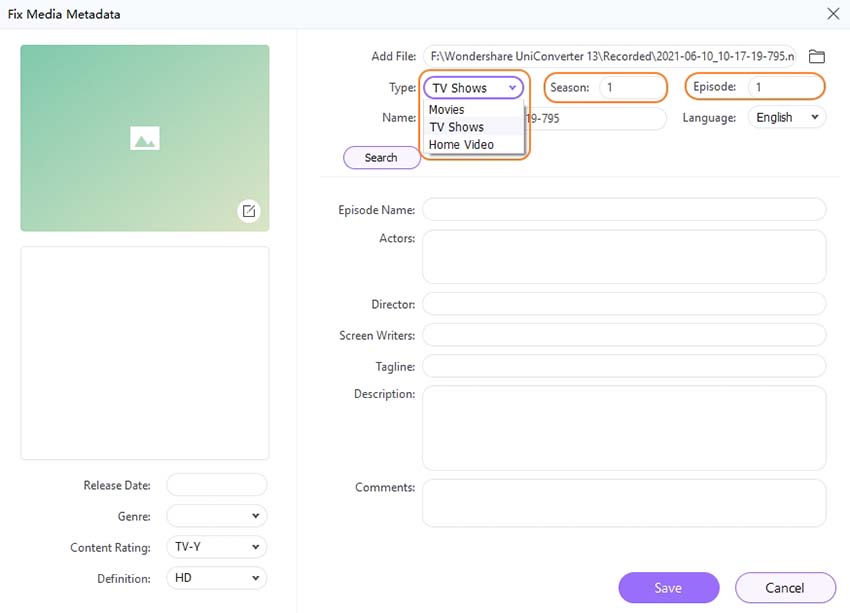Open the Definition dropdown
850x613 pixels.
(216, 578)
